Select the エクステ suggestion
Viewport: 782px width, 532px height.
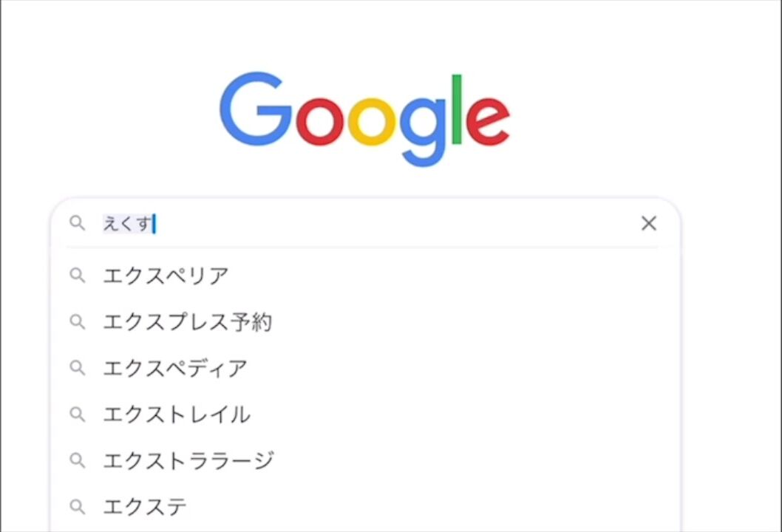145,507
